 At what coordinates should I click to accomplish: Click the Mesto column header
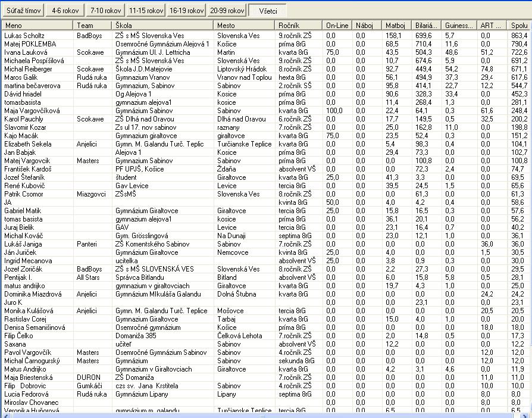244,26
